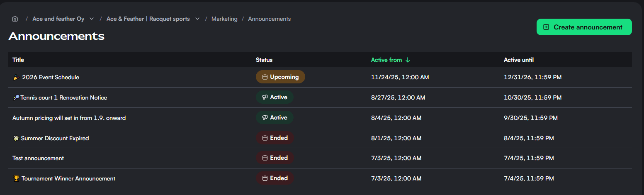Open the Test announcement entry
The width and height of the screenshot is (644, 195).
click(38, 158)
